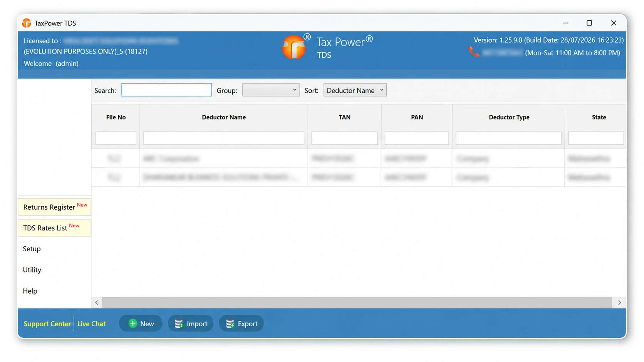Click the Import database icon
The width and height of the screenshot is (644, 362).
179,324
